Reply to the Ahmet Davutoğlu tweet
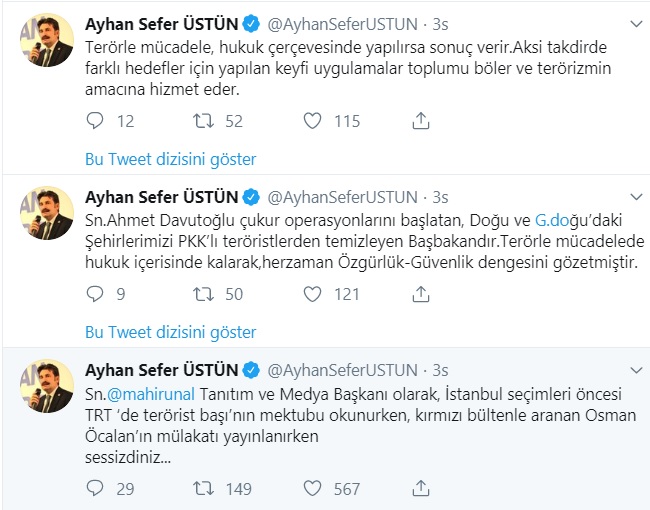This screenshot has width=650, height=510. click(x=95, y=294)
